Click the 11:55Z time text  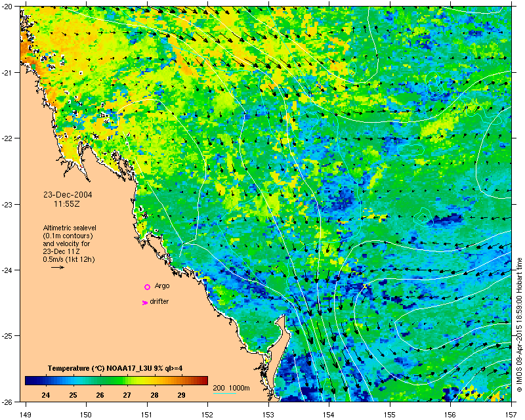coord(67,203)
